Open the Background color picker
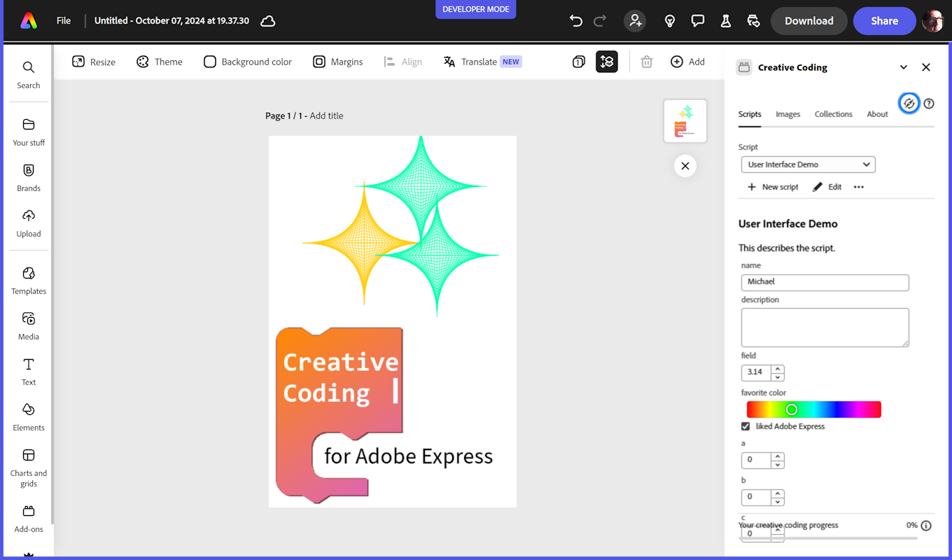The height and width of the screenshot is (560, 952). point(248,62)
